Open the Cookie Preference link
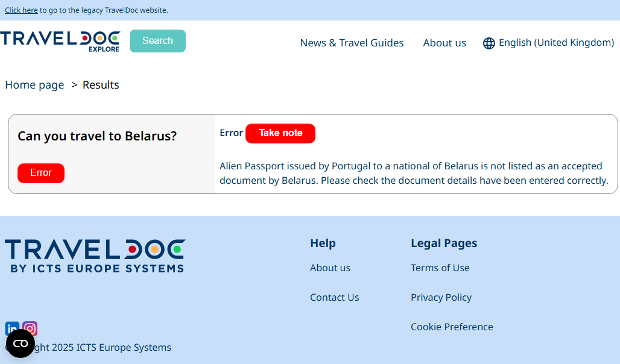 452,327
